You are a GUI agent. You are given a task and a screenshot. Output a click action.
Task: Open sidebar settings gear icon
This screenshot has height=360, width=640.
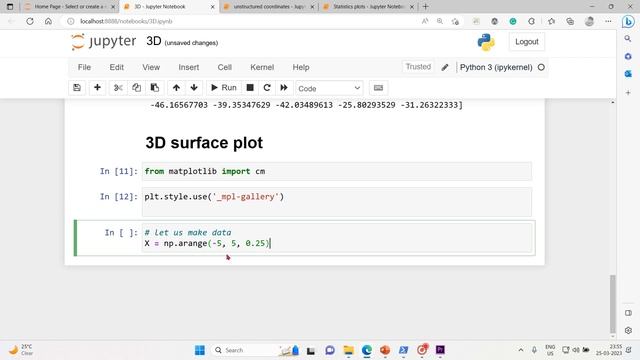coord(628,330)
